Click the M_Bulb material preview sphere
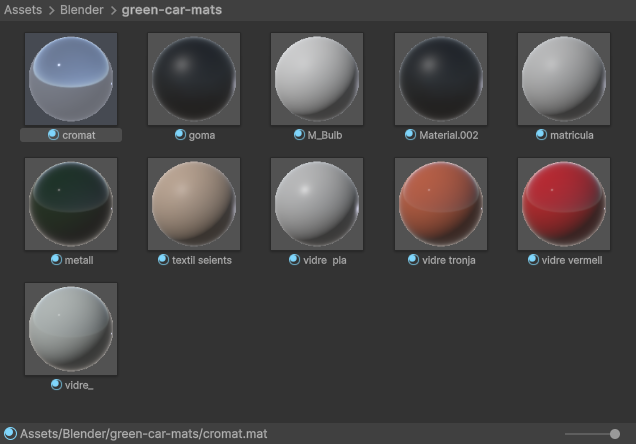Screen dimensions: 636x444 [x=317, y=79]
